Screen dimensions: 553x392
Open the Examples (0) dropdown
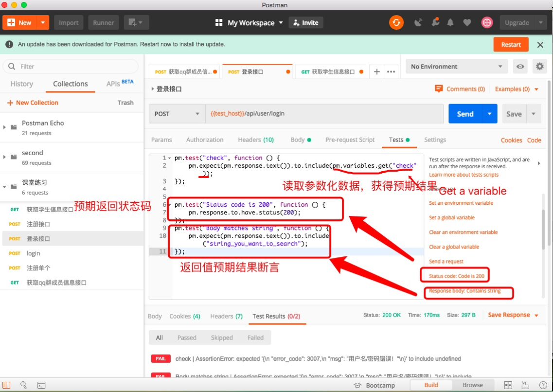[x=517, y=89]
